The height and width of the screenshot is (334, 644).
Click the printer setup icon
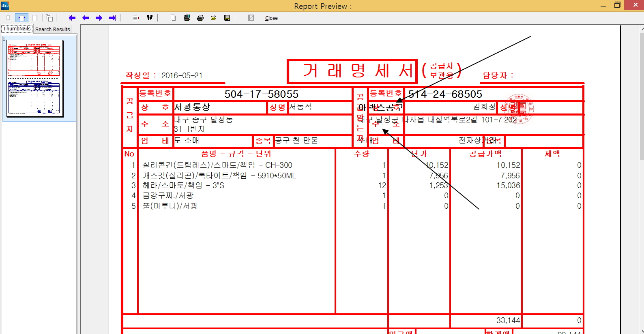pyautogui.click(x=187, y=18)
